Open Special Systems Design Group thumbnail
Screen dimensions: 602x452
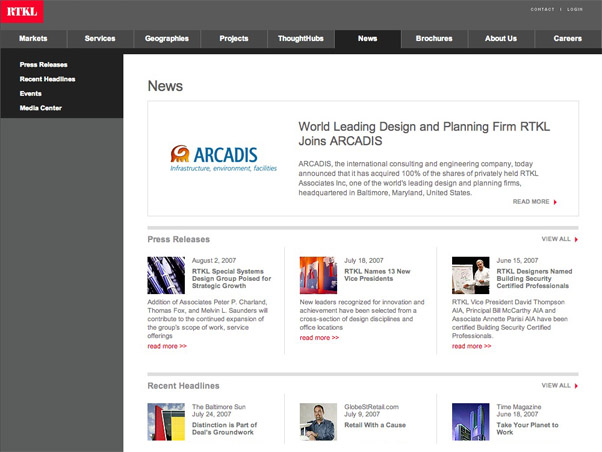(x=166, y=275)
